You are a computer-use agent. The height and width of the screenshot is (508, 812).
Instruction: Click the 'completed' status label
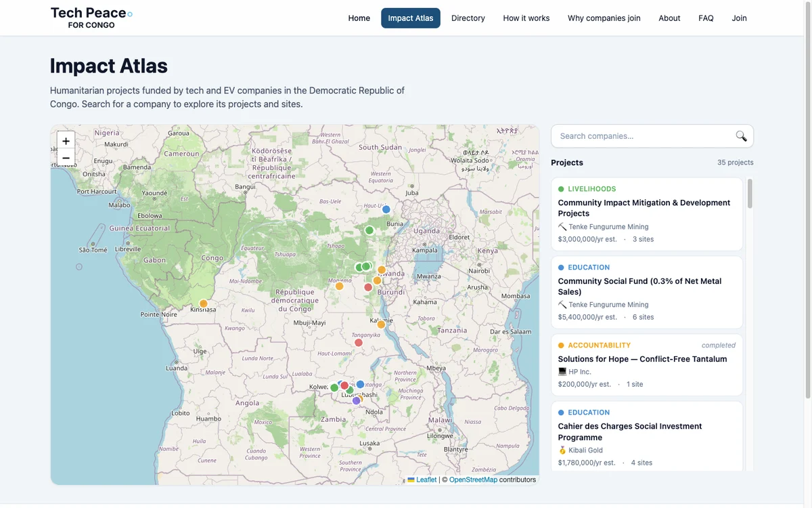719,345
